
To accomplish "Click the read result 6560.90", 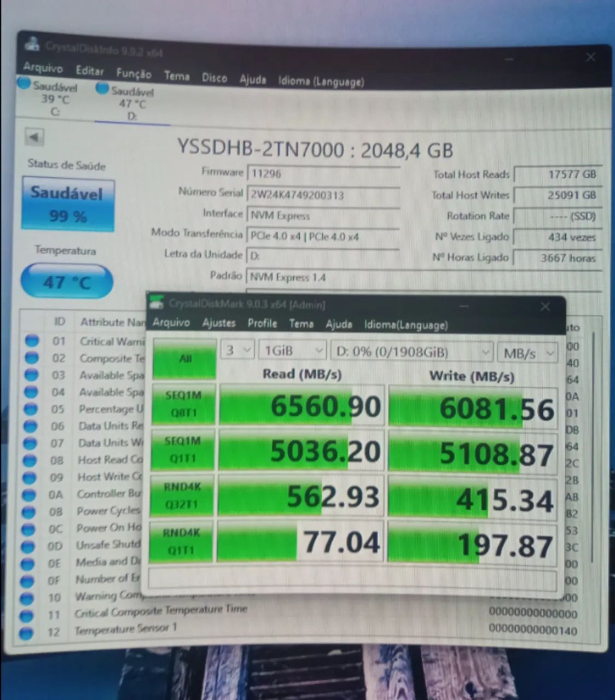I will (x=301, y=406).
